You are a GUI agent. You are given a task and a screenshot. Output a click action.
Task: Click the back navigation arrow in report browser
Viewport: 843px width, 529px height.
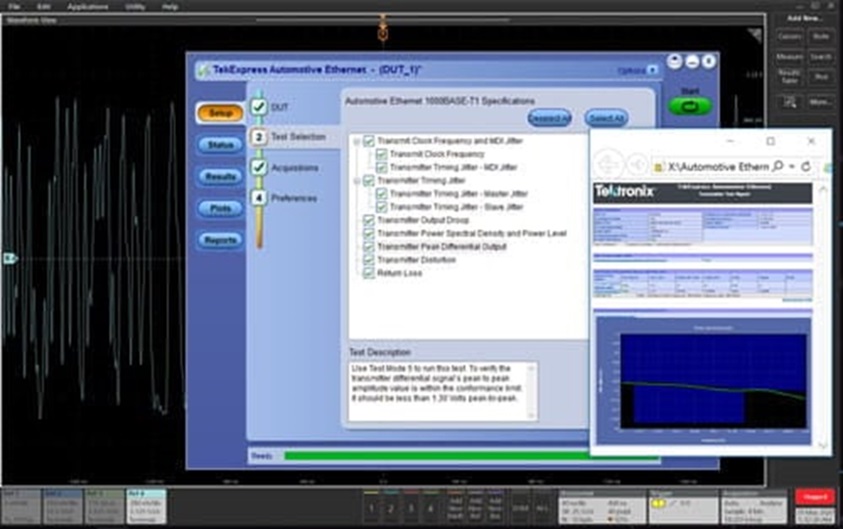pyautogui.click(x=608, y=164)
